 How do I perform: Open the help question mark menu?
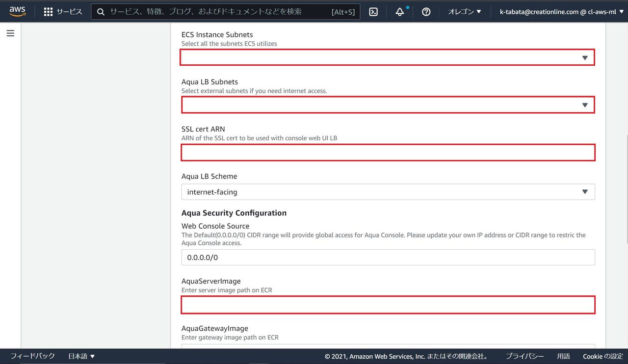point(426,12)
